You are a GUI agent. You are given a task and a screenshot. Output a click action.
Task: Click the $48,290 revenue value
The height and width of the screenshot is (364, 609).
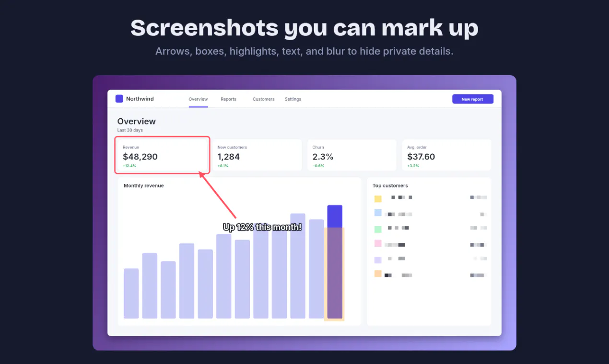coord(140,157)
